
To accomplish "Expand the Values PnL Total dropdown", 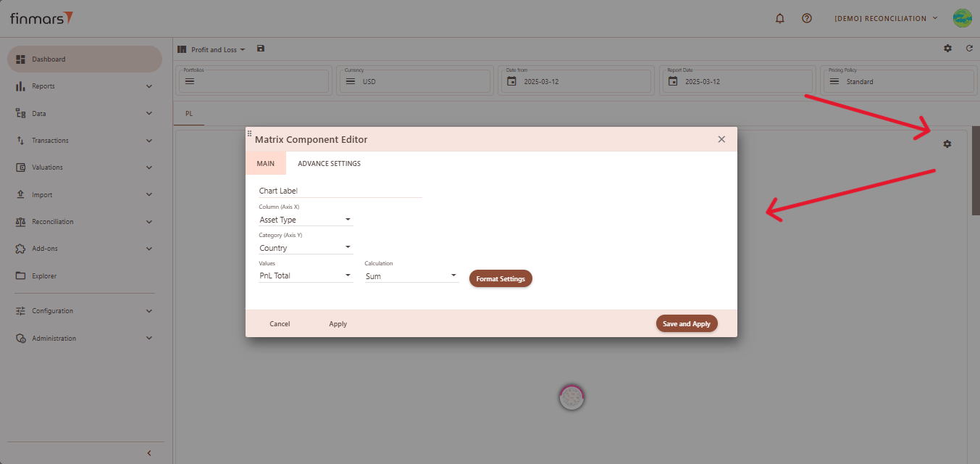I will (x=306, y=276).
